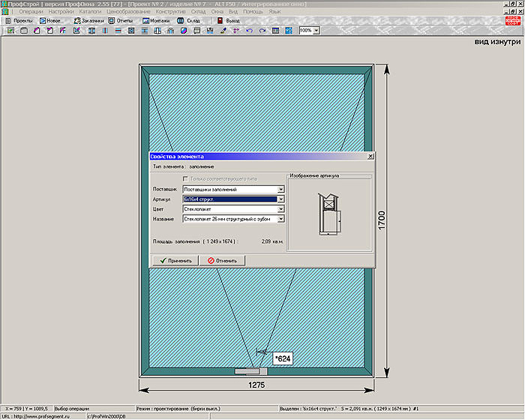Open the Склад warehouse button

point(190,20)
